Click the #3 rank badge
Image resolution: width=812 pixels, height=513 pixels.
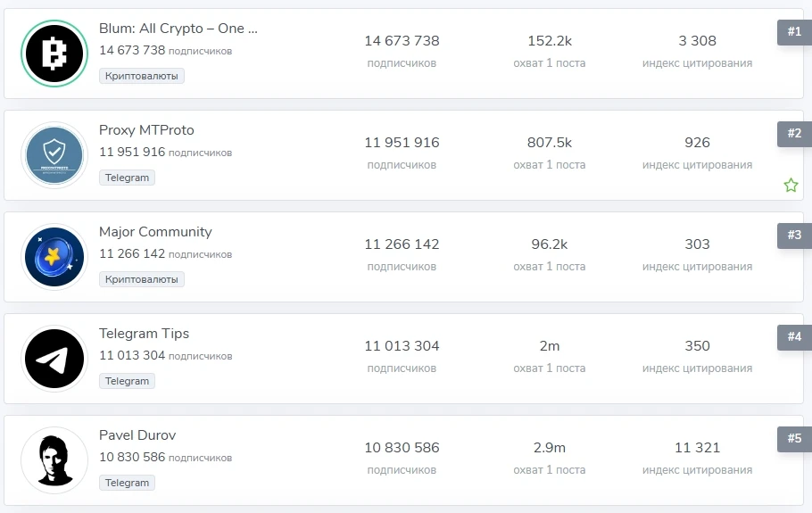click(794, 235)
